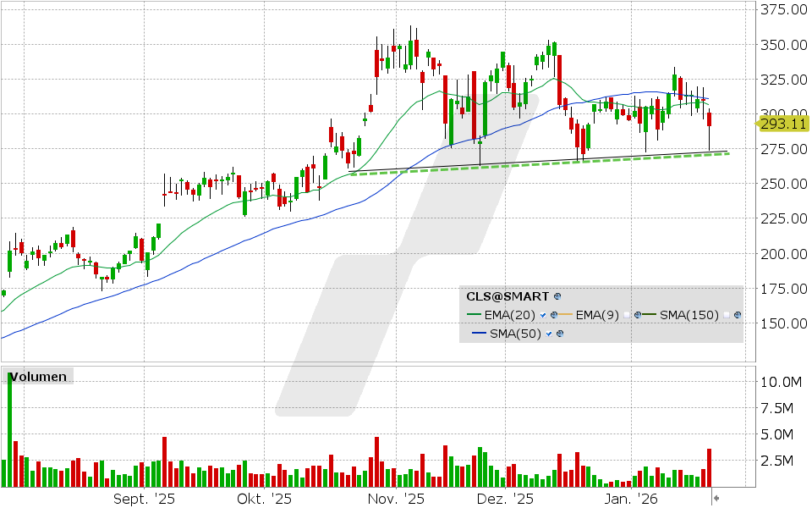Image resolution: width=812 pixels, height=508 pixels.
Task: Click the yellow 293.11 current price tag
Action: click(x=782, y=124)
